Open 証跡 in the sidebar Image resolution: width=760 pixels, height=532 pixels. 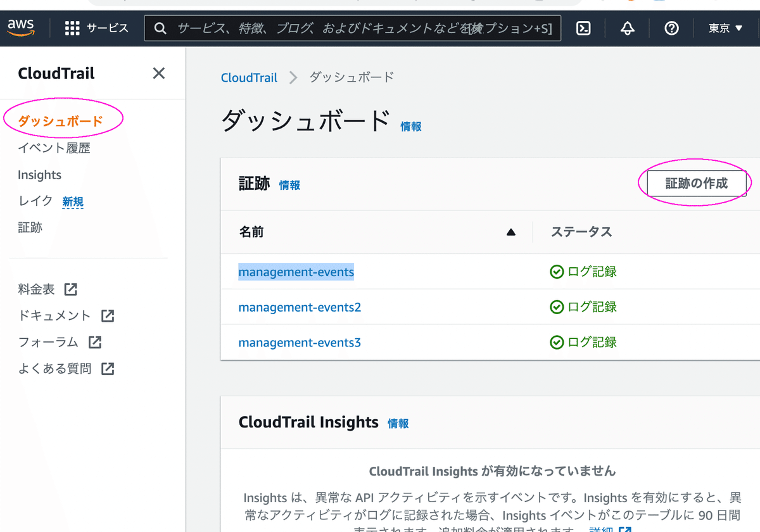click(x=30, y=227)
